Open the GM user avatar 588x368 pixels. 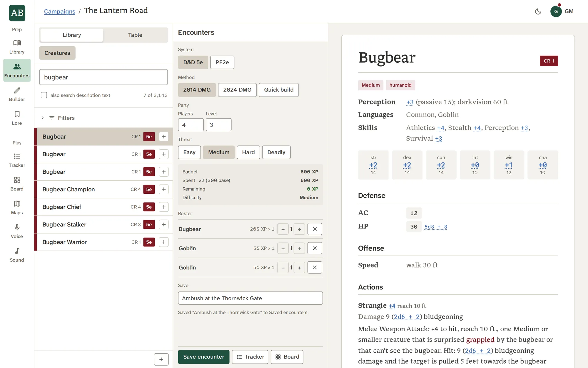tap(556, 11)
